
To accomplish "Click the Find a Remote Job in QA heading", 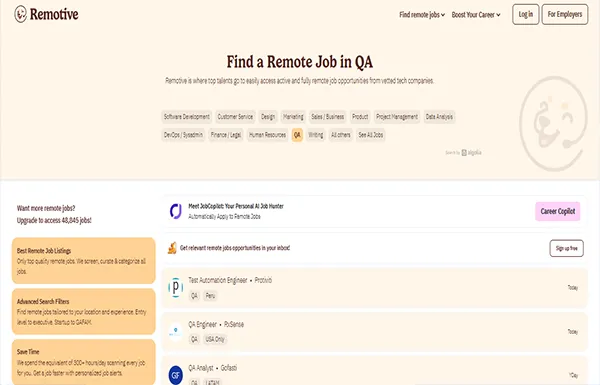I will point(300,62).
